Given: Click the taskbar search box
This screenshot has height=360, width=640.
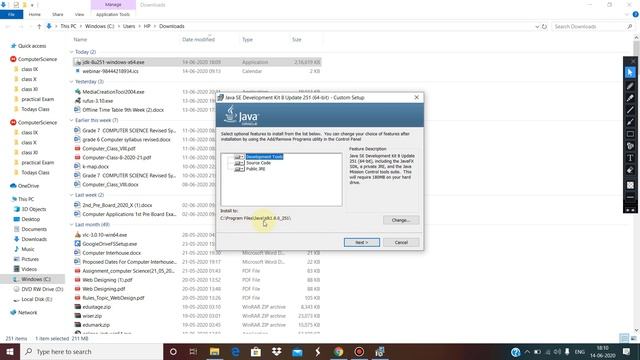Looking at the screenshot, I should tap(91, 351).
